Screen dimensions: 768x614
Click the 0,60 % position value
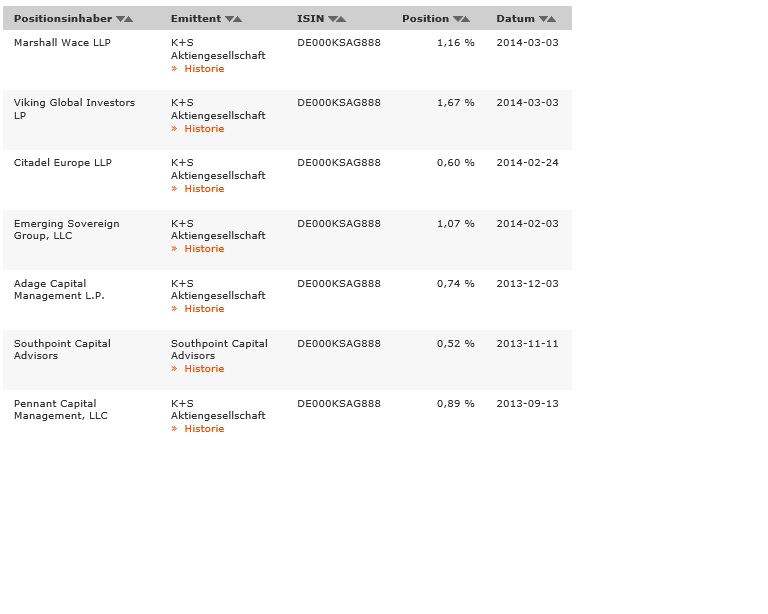456,163
